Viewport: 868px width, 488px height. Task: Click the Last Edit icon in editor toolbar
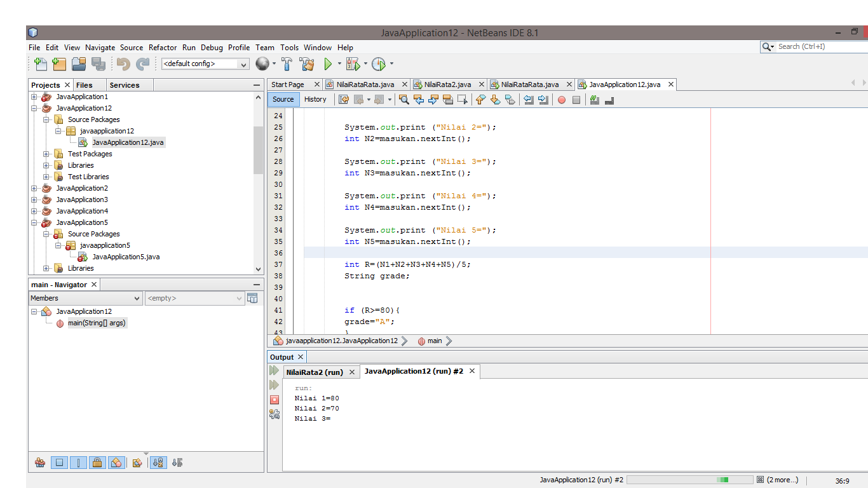[344, 99]
